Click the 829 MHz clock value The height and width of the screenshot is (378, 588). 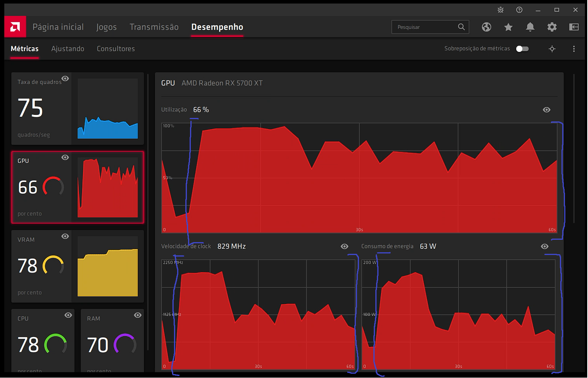tap(232, 246)
